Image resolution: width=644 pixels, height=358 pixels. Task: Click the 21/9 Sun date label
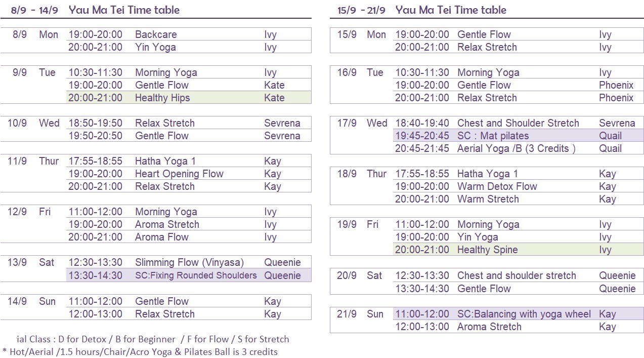(x=360, y=314)
